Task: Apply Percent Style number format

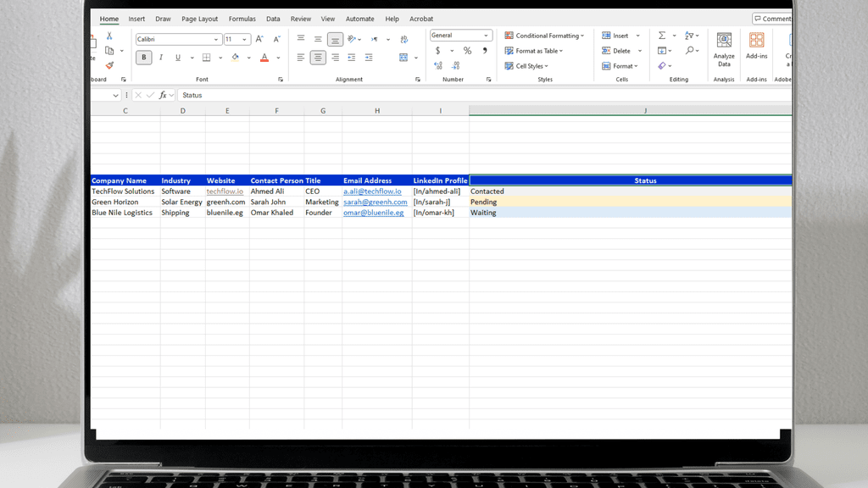Action: pyautogui.click(x=467, y=51)
